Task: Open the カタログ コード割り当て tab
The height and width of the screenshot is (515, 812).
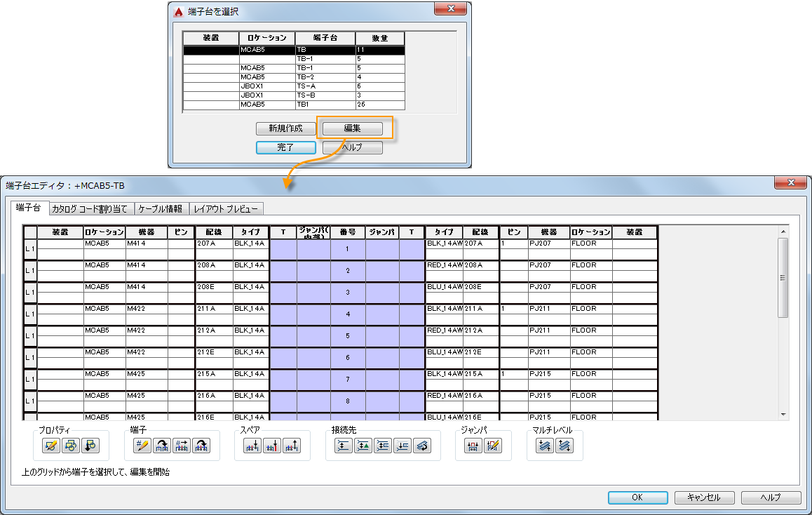Action: click(x=92, y=209)
